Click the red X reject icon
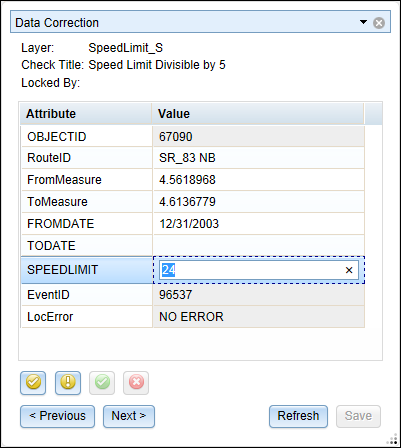 click(x=136, y=383)
